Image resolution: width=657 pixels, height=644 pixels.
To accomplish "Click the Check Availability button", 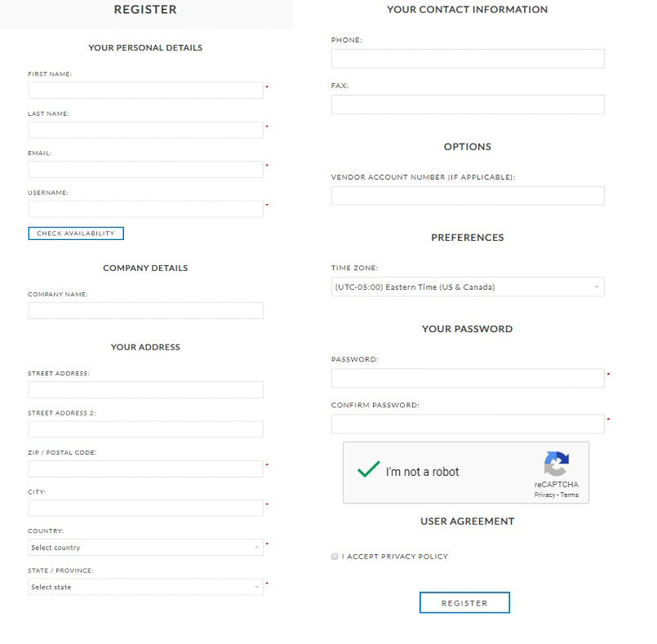I will click(76, 233).
